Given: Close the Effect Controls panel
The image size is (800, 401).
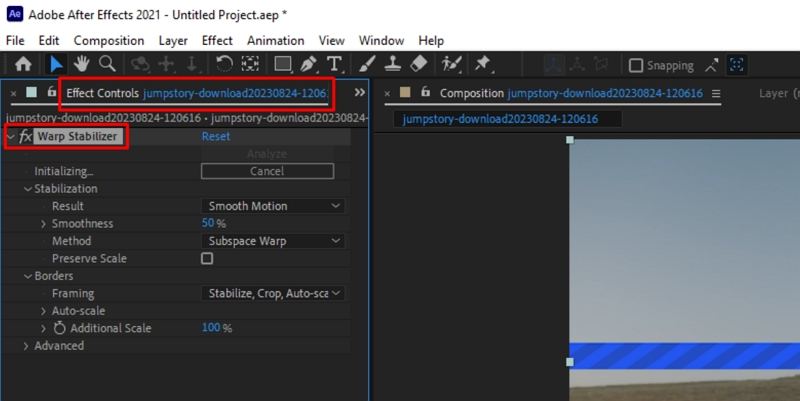Looking at the screenshot, I should point(13,93).
